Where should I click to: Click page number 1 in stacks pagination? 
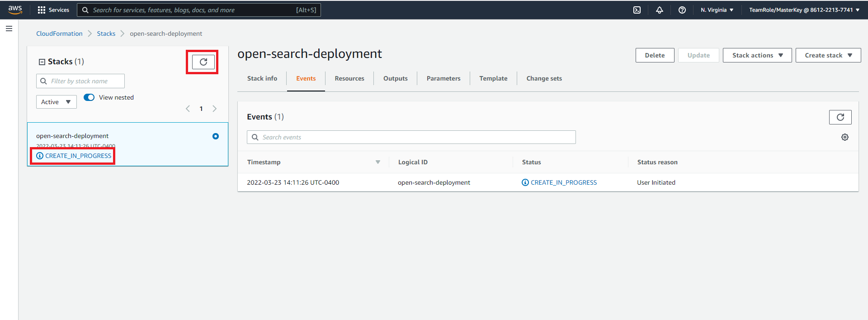point(201,109)
